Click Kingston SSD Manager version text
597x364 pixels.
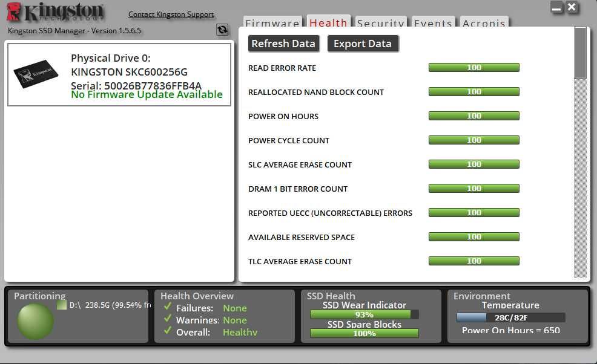(x=74, y=31)
